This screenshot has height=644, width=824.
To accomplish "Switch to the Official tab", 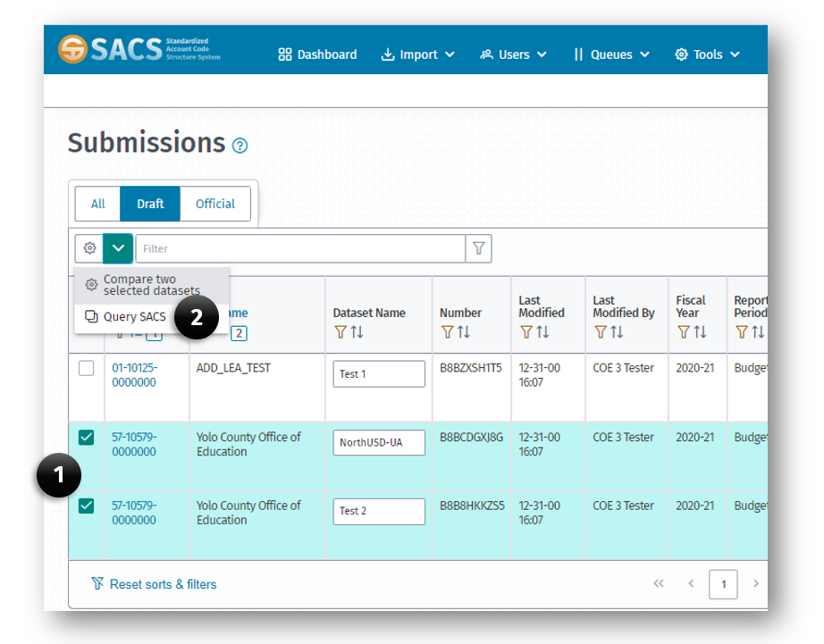I will click(214, 204).
